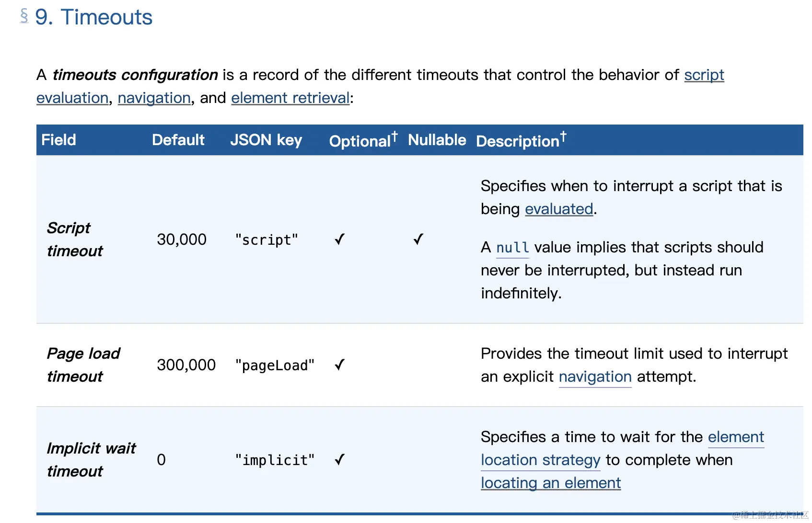
Task: Open the 'location strategy' link
Action: pos(540,460)
